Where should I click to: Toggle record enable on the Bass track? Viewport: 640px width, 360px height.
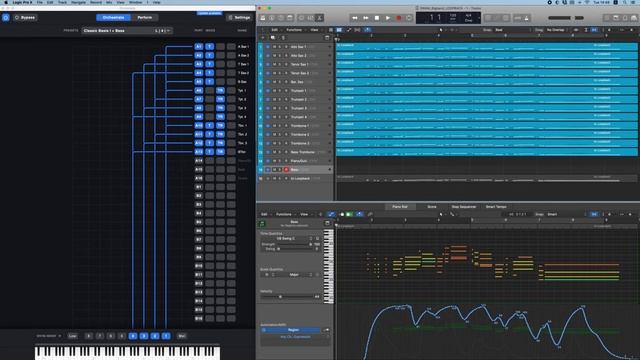point(286,169)
